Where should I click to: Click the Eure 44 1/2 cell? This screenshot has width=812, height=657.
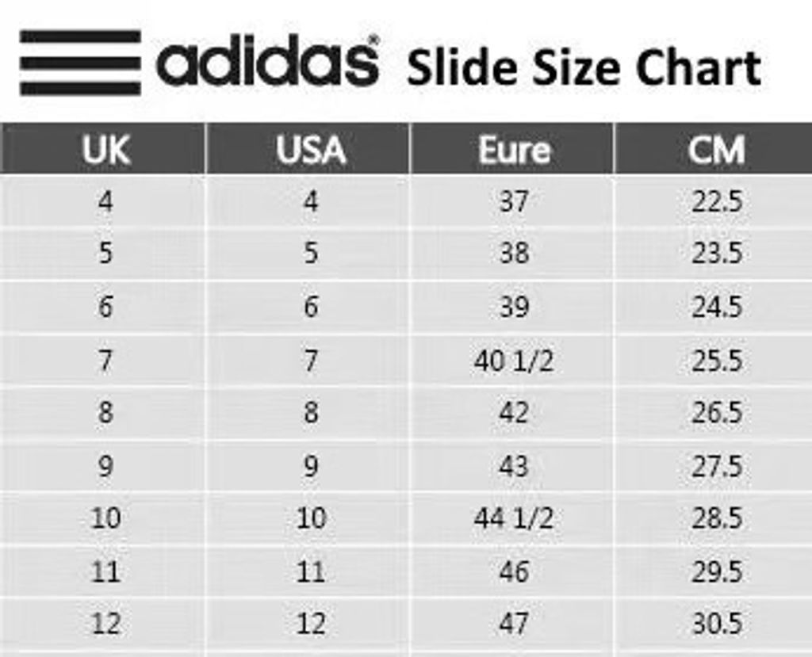click(514, 518)
